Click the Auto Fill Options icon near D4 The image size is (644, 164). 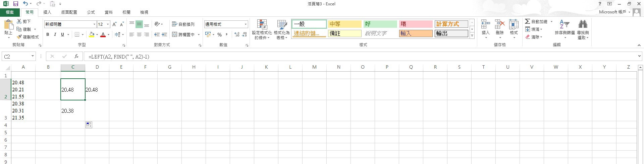point(89,125)
